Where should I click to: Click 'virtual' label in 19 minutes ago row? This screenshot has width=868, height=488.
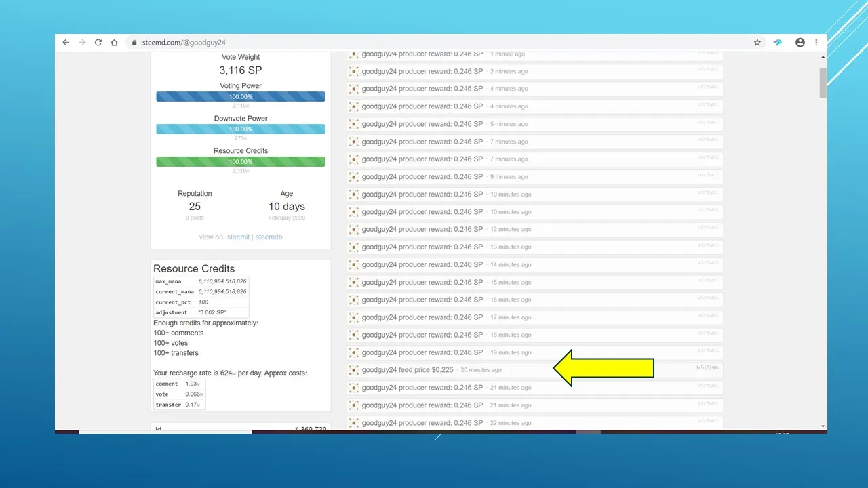(x=708, y=350)
